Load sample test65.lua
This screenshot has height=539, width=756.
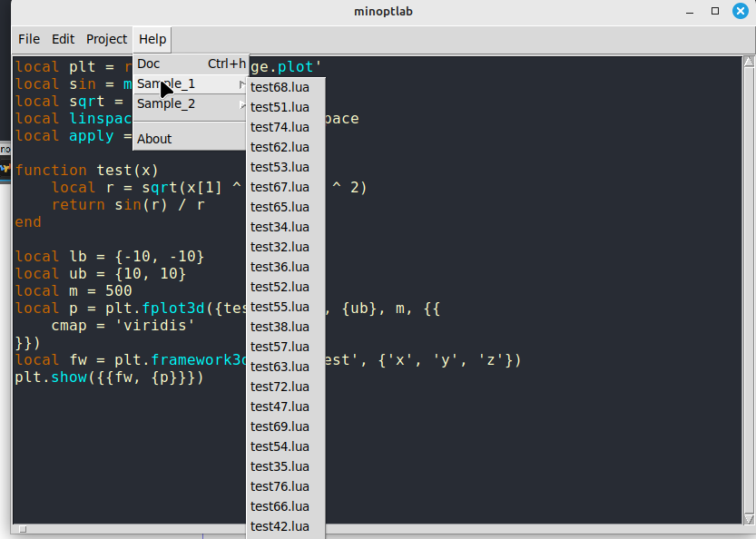click(x=285, y=207)
